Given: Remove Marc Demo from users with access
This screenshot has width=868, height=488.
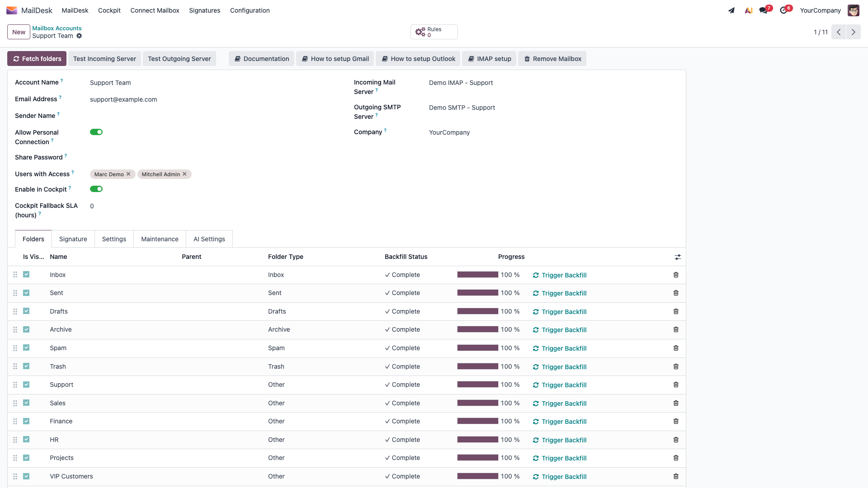Looking at the screenshot, I should 128,174.
